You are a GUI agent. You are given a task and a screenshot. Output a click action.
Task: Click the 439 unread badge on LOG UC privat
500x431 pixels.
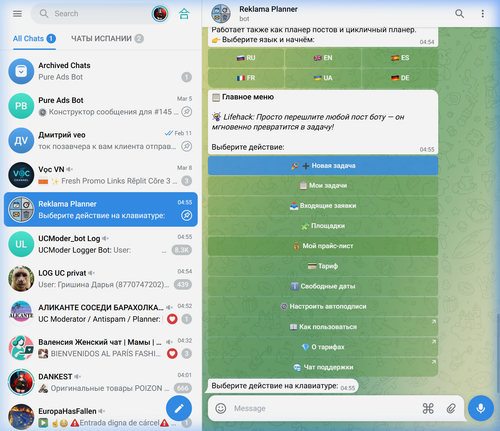coord(183,285)
